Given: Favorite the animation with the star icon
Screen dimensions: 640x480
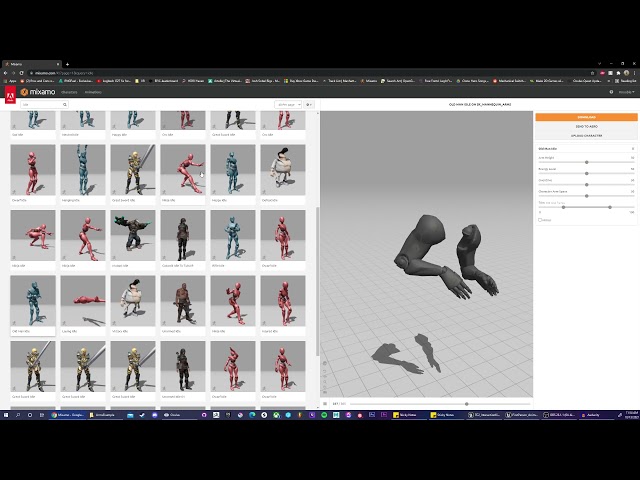Looking at the screenshot, I should click(633, 149).
